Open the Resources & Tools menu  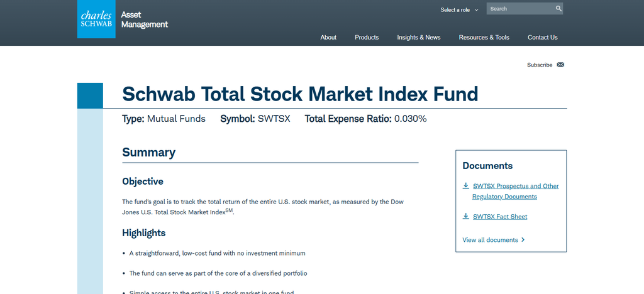coord(484,37)
